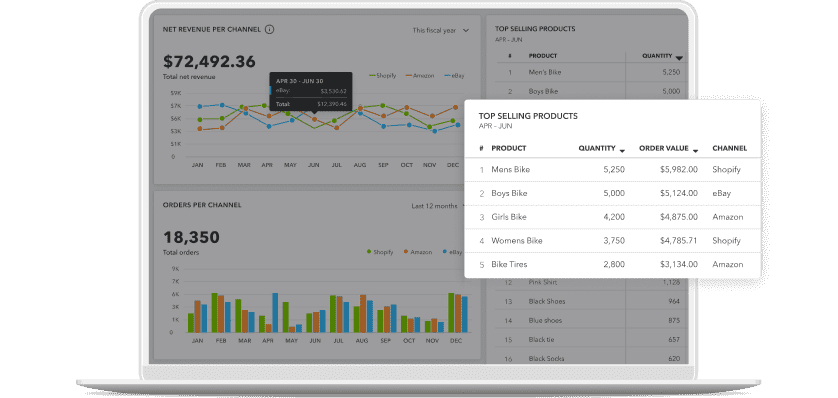The image size is (838, 398).
Task: Open the Net Revenue Per Channel info icon
Action: [269, 29]
